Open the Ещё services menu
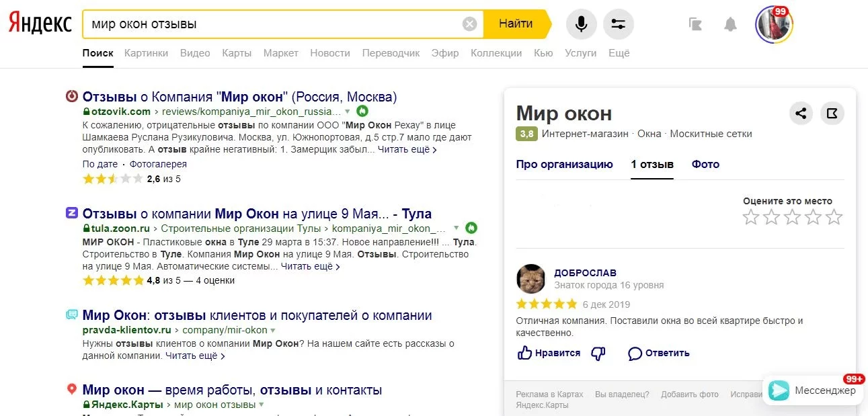Image resolution: width=868 pixels, height=416 pixels. coord(619,53)
